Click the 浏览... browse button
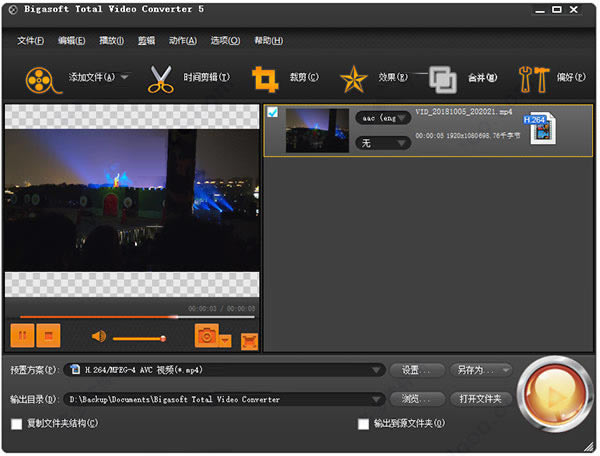The image size is (600, 456). [417, 399]
